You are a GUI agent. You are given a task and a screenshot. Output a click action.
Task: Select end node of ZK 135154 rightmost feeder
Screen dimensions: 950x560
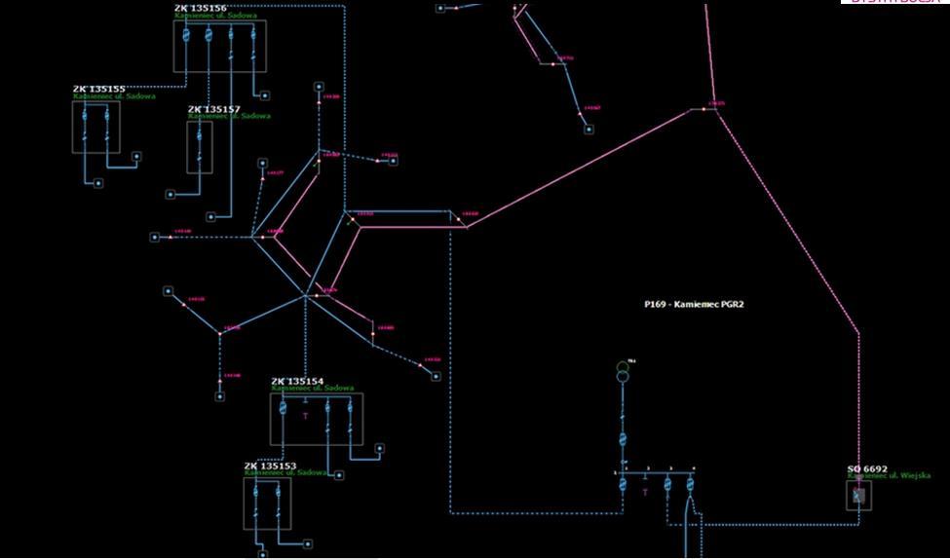(379, 449)
